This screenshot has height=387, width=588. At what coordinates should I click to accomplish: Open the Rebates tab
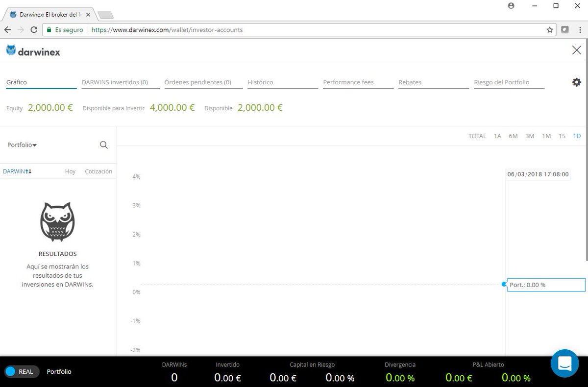[x=434, y=82]
